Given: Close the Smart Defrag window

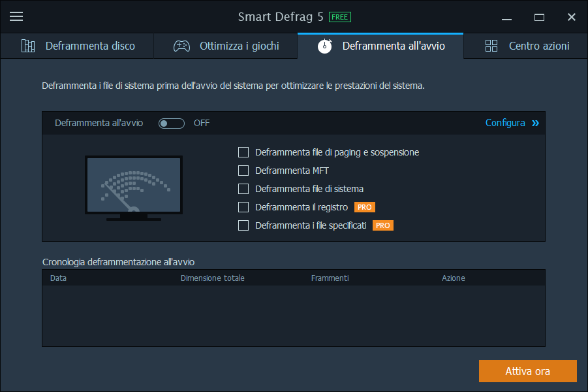Looking at the screenshot, I should (x=572, y=17).
